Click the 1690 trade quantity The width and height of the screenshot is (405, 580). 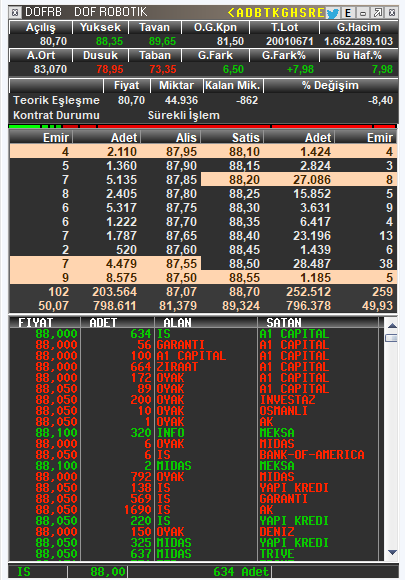pos(138,510)
